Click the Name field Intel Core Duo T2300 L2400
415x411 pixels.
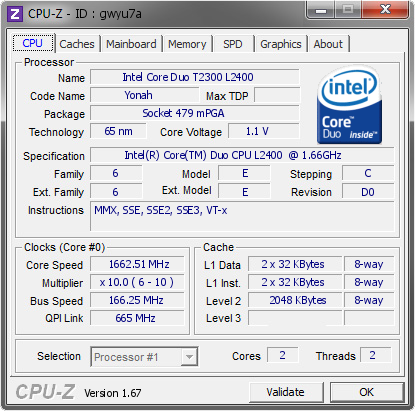click(195, 77)
